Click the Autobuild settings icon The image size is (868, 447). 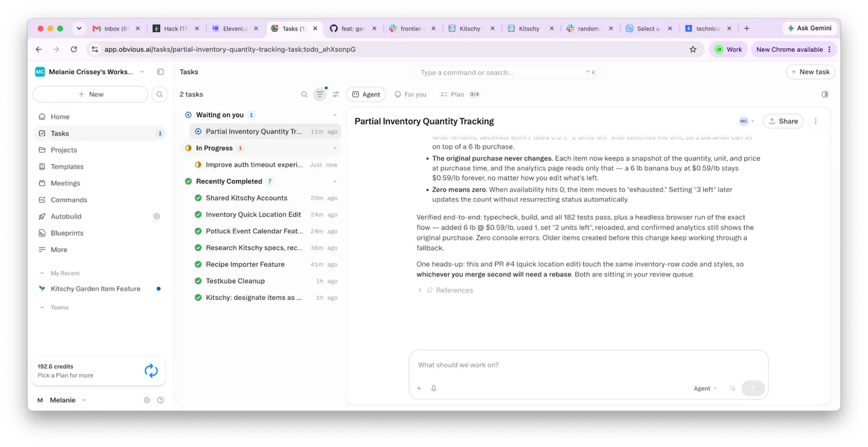(x=157, y=216)
